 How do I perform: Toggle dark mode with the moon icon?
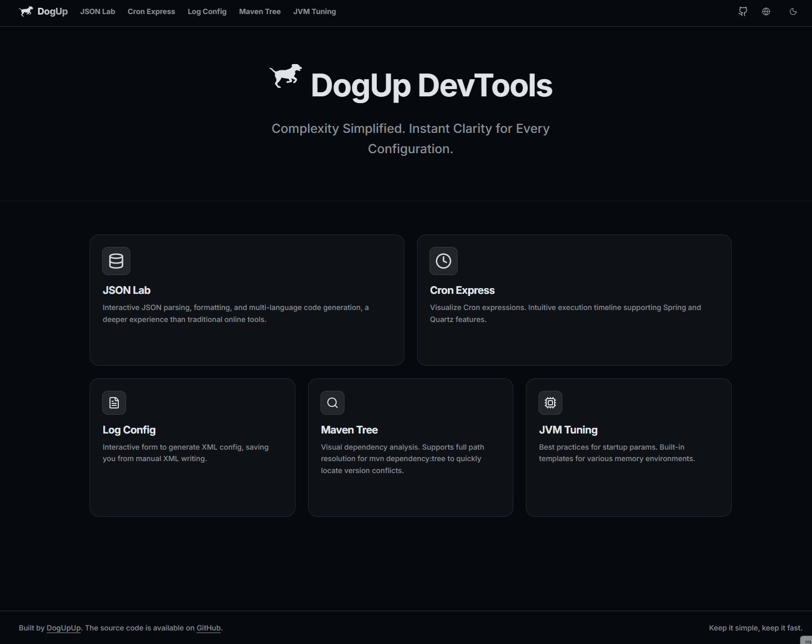tap(793, 11)
